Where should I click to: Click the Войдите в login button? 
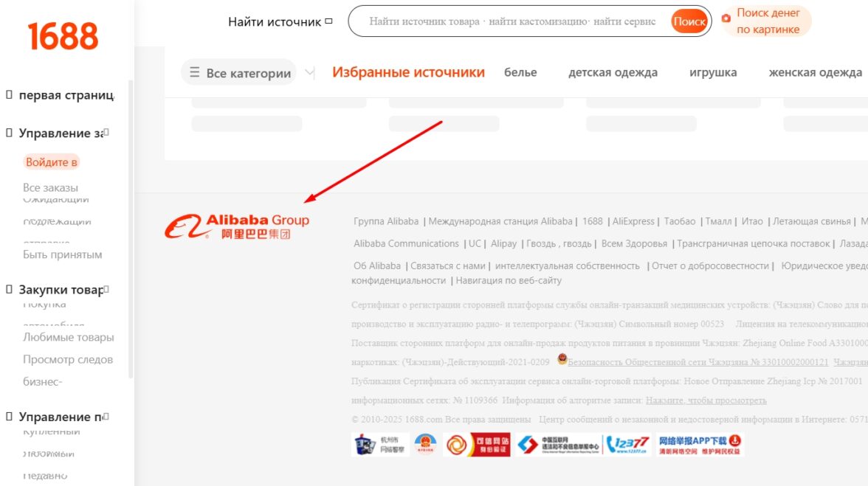(52, 162)
